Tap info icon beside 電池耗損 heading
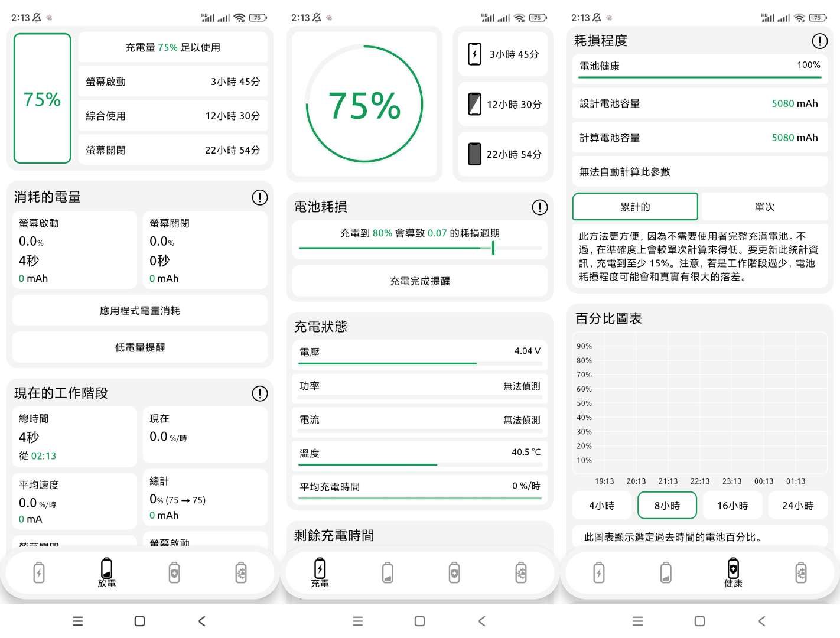Screen dimensions: 840x638 (539, 207)
